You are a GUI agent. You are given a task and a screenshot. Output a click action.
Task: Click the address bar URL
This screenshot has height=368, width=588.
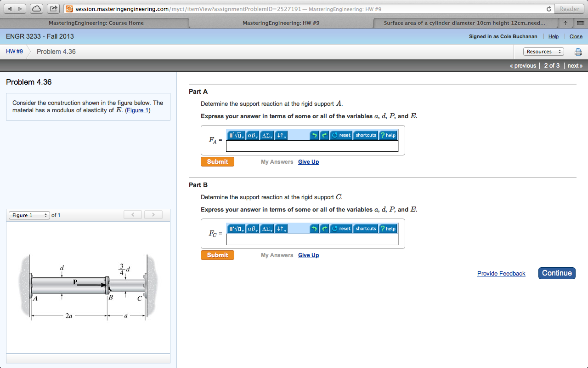pyautogui.click(x=228, y=9)
